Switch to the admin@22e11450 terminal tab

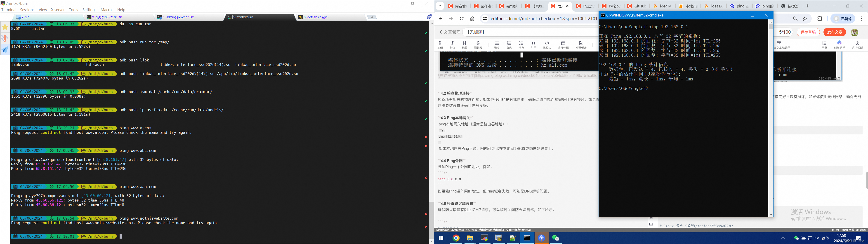pos(179,17)
